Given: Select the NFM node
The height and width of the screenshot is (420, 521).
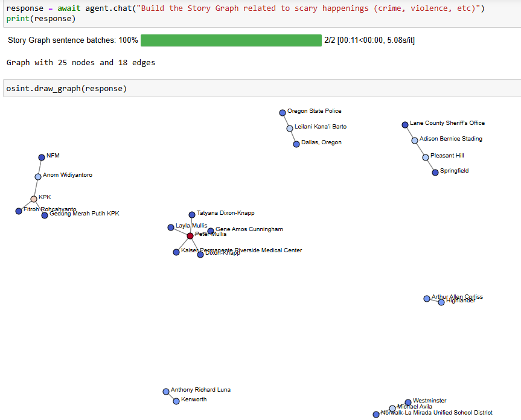Looking at the screenshot, I should [42, 157].
